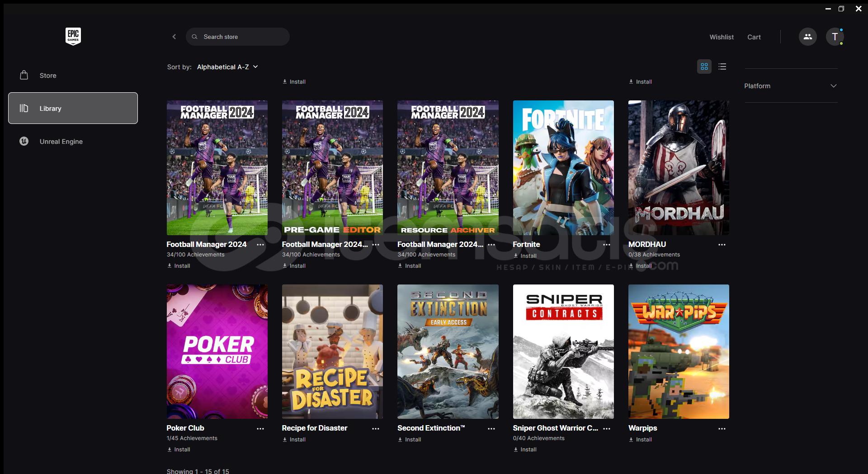Open the MORDHAU cover thumbnail
The image size is (868, 474).
[x=679, y=167]
